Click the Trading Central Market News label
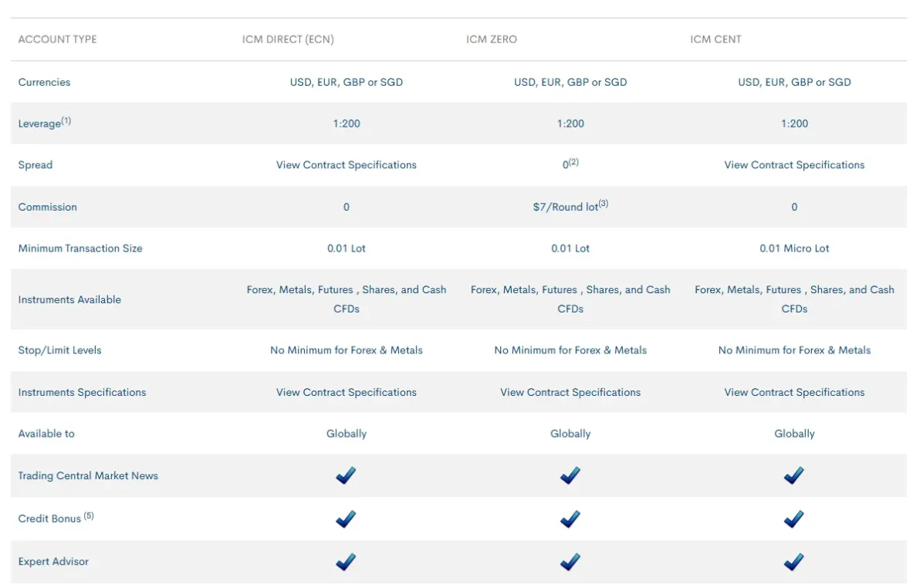The image size is (913, 588). pos(88,475)
